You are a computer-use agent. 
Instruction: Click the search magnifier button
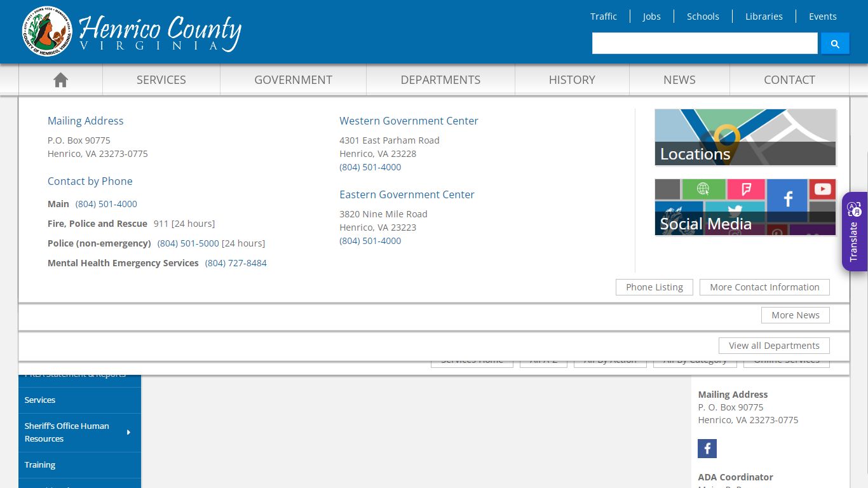point(835,43)
